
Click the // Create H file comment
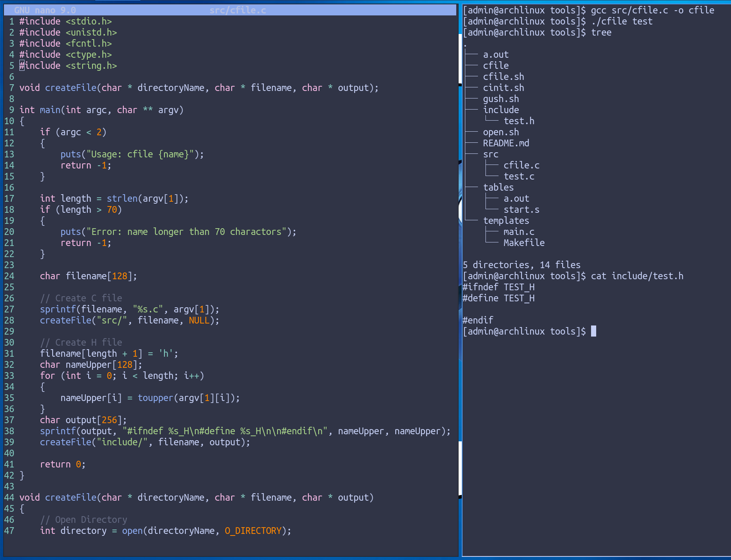pos(81,342)
